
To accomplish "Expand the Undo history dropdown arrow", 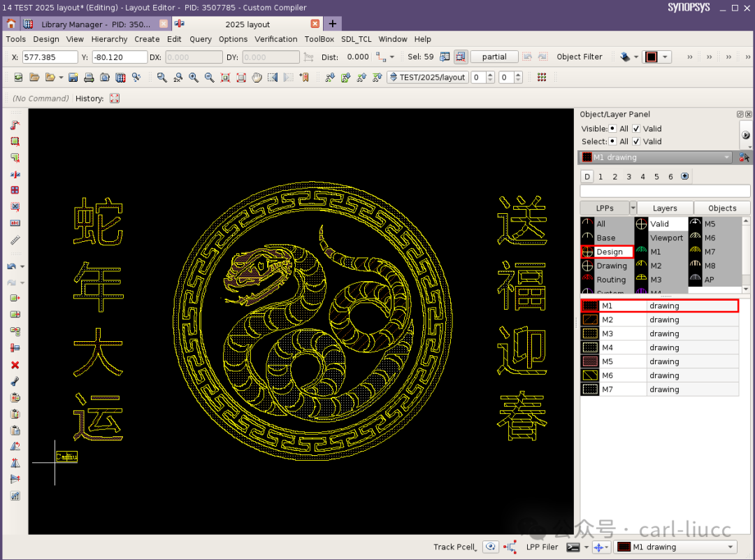I will pyautogui.click(x=22, y=266).
